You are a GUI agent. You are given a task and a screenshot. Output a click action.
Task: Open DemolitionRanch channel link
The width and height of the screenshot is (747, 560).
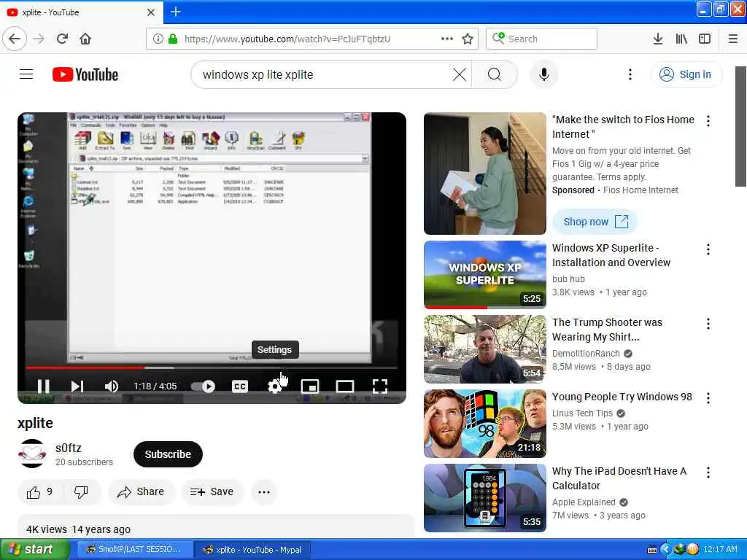point(586,354)
